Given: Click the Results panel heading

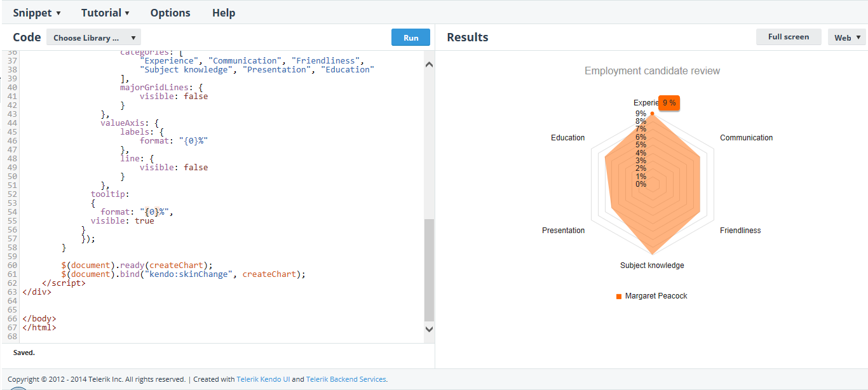Looking at the screenshot, I should point(468,37).
